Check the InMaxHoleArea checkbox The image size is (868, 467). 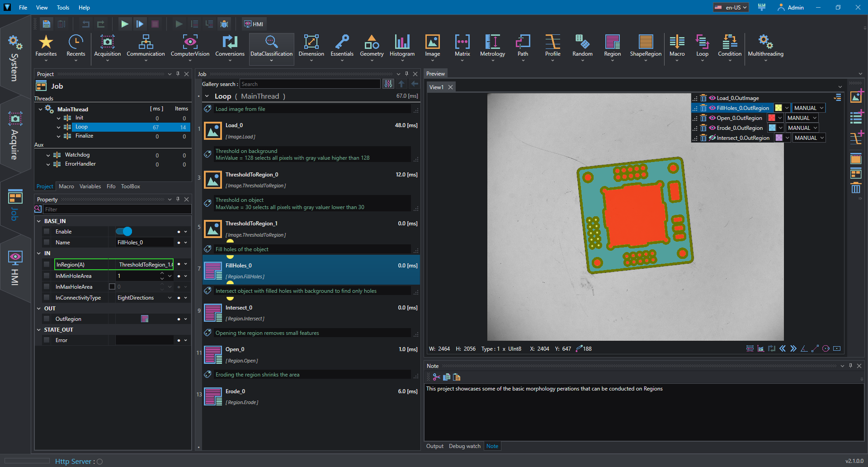112,286
